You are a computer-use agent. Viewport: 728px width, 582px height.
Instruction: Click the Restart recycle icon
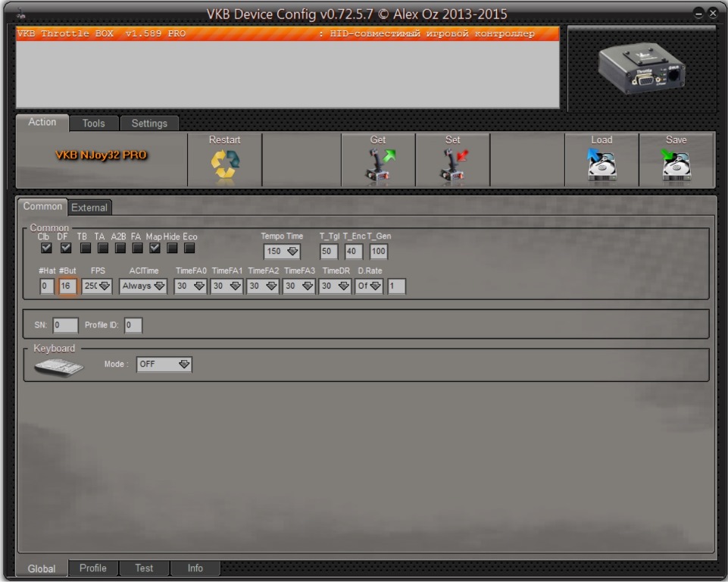[x=225, y=165]
